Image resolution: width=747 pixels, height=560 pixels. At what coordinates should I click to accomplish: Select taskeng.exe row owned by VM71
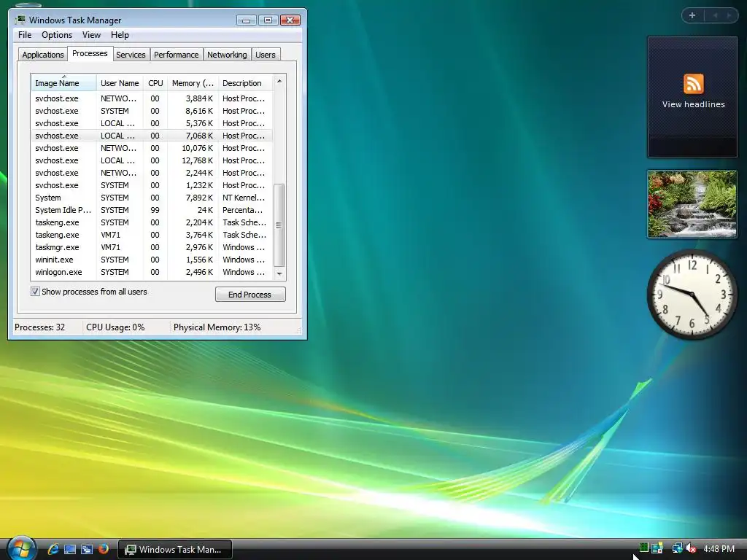tap(152, 235)
